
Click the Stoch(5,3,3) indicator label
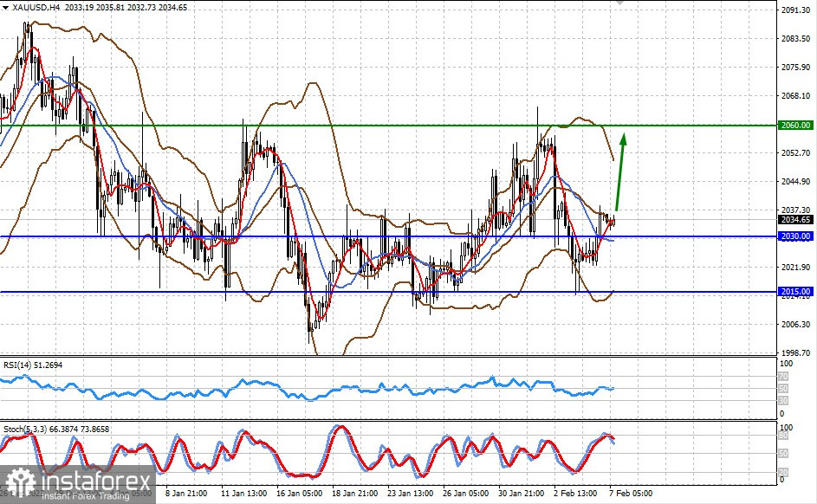tap(55, 430)
